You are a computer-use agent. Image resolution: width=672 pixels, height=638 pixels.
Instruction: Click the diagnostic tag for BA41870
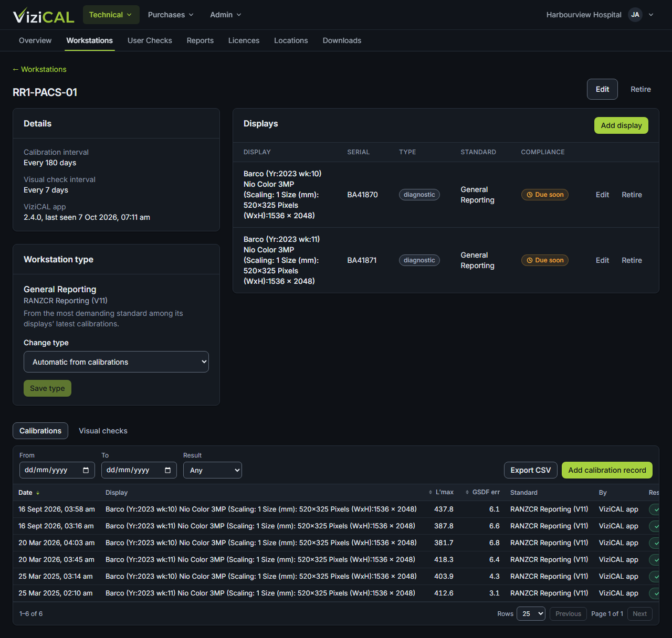(419, 195)
